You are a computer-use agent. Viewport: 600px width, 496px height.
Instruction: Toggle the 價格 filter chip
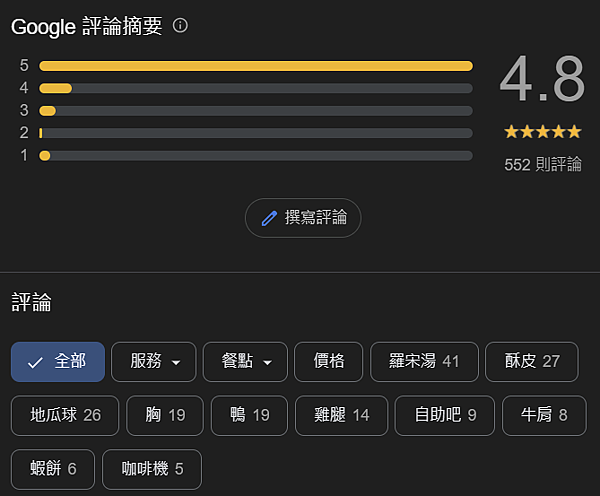pos(328,362)
